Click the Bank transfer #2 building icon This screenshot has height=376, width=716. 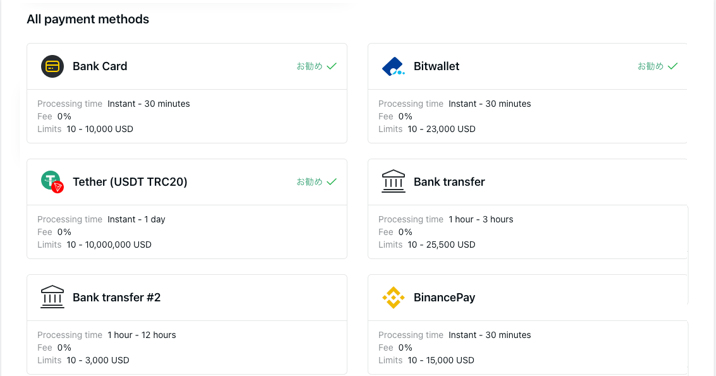[53, 297]
